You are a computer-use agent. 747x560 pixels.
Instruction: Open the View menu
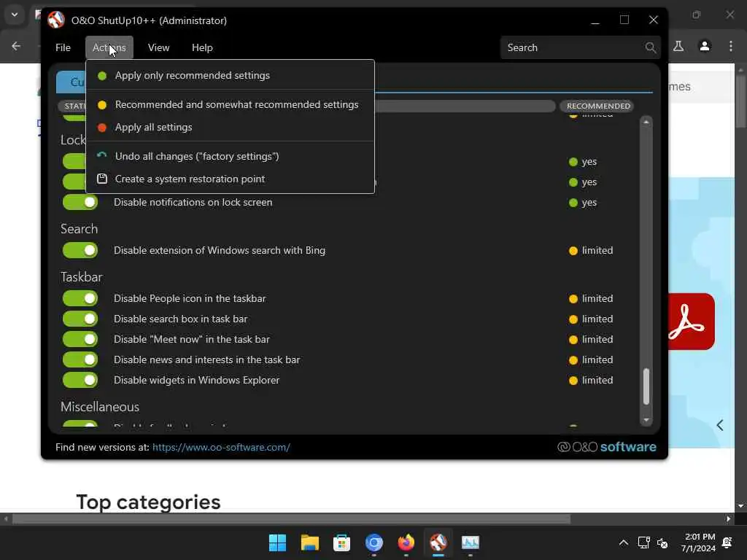158,47
